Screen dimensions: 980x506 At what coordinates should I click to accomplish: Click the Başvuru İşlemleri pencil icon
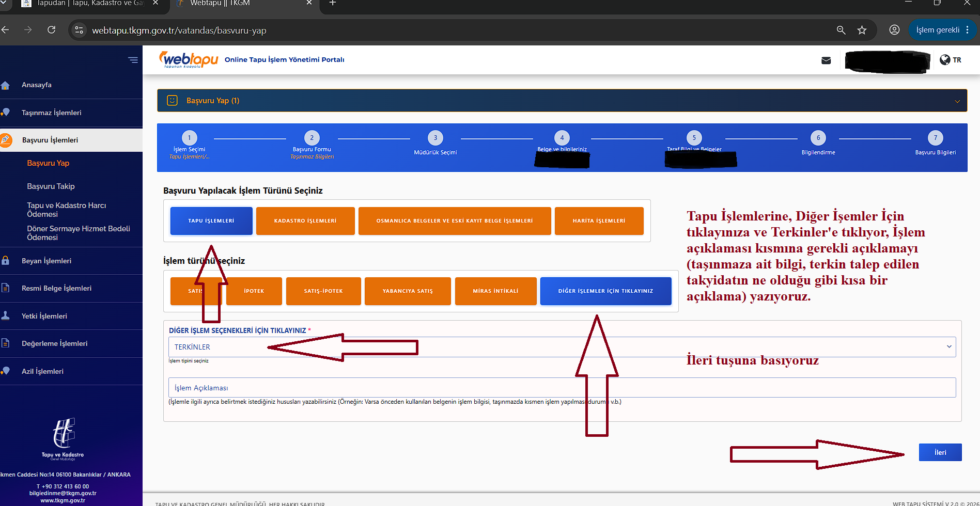(6, 140)
